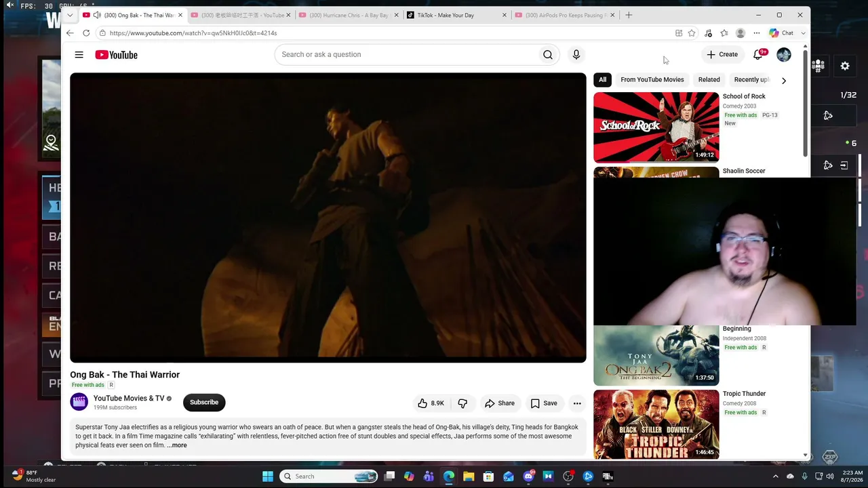Screen dimensions: 868x488
Task: Open the YouTube Movies & TV channel name
Action: click(129, 399)
